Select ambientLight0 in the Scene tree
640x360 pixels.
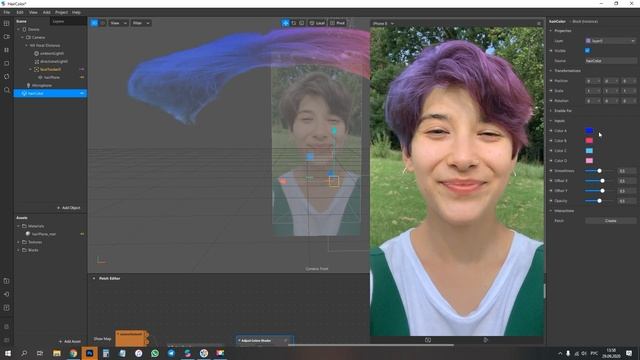[51, 53]
